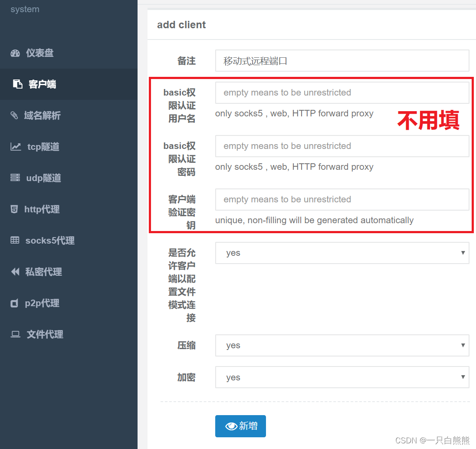Click the server icon beside udp隧道
Viewport: 476px width, 449px height.
pos(15,178)
